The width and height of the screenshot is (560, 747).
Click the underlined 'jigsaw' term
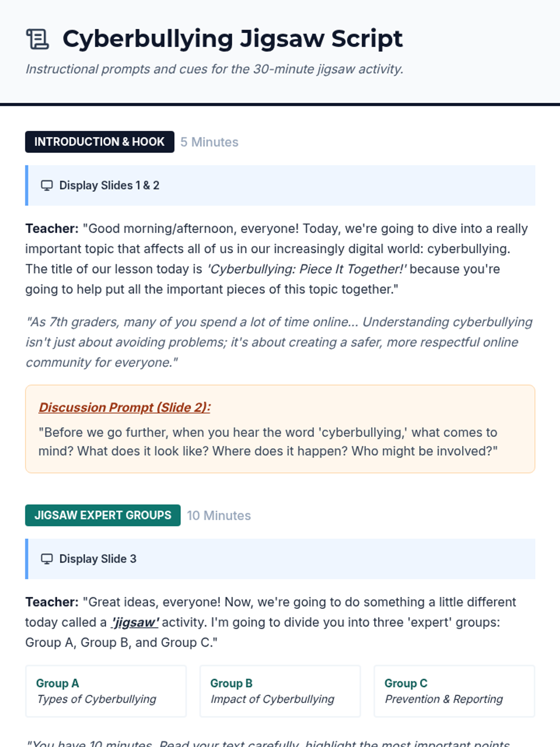click(x=135, y=622)
